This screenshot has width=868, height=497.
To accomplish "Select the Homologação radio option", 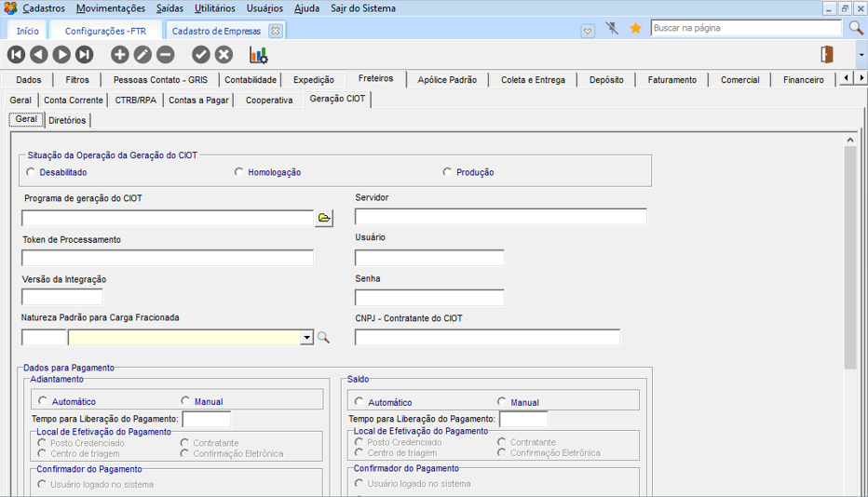I will coord(239,172).
